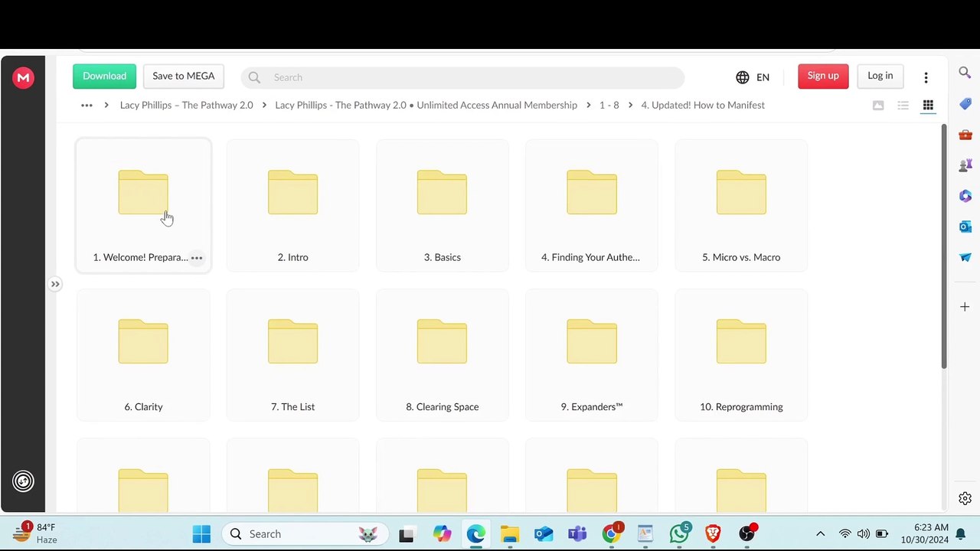Screen dimensions: 980x551
Task: Open Outlook in Edge sidebar
Action: [x=965, y=227]
